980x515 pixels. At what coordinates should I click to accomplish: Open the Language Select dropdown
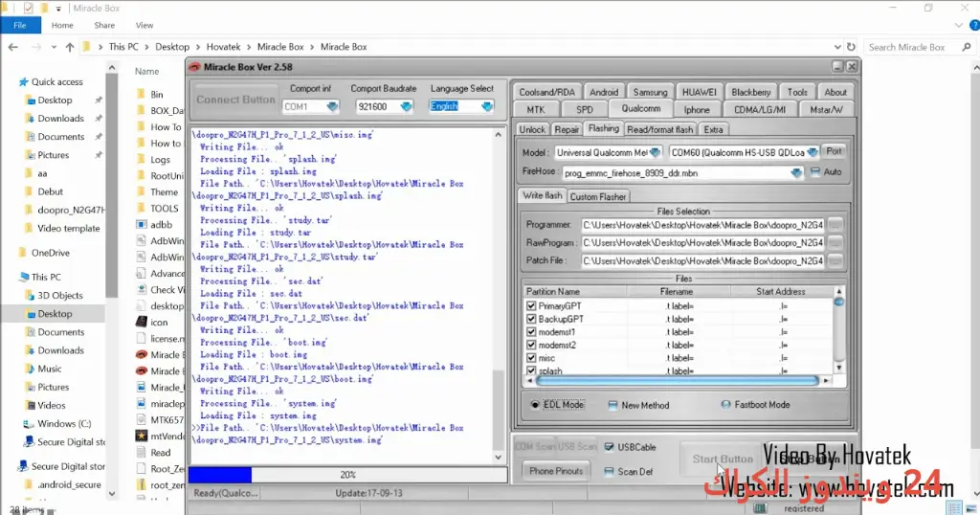pyautogui.click(x=487, y=107)
